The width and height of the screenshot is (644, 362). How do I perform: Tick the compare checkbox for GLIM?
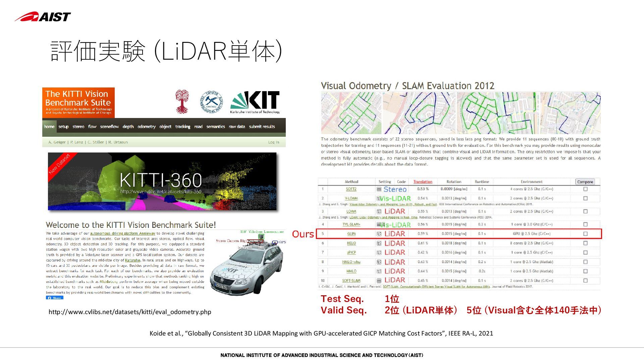585,234
